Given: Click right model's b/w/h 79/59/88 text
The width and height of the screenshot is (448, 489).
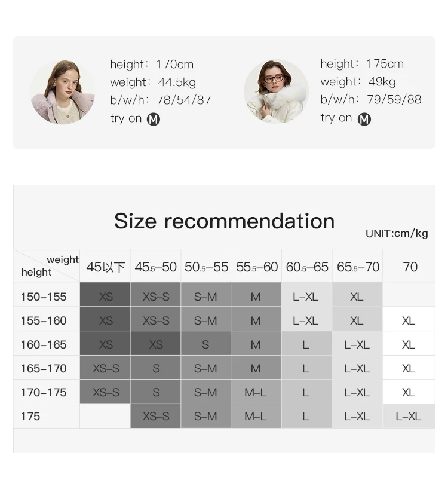Looking at the screenshot, I should pos(370,100).
